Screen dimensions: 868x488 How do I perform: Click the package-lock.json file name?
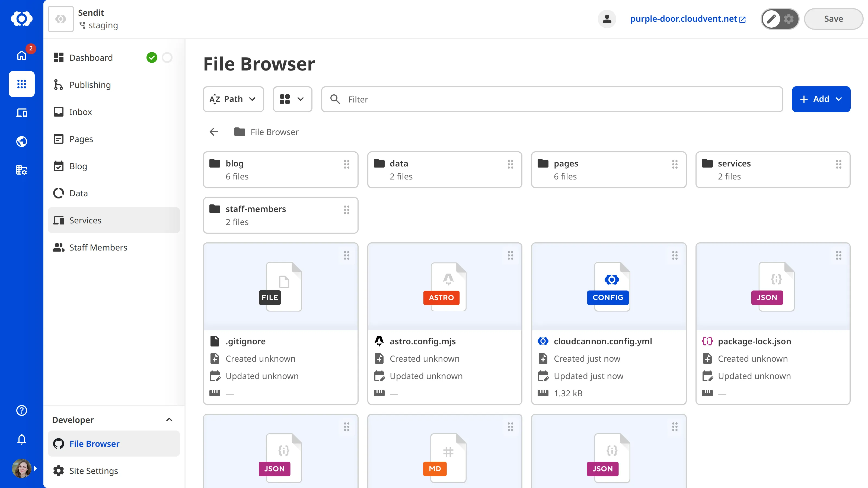(x=754, y=341)
